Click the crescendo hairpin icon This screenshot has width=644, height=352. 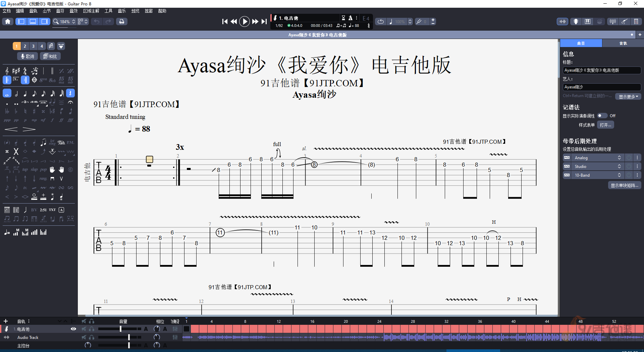click(11, 129)
